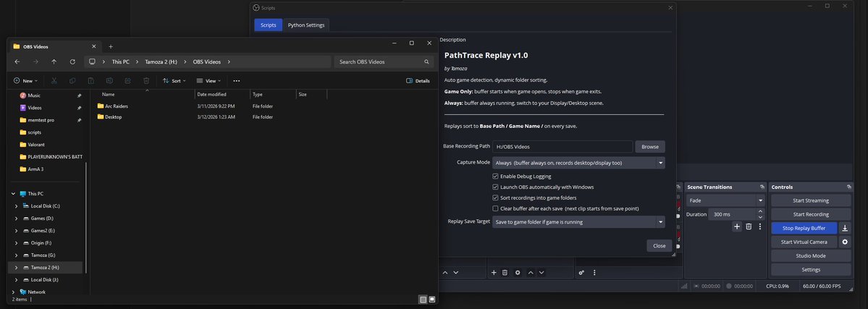Click Start Recording in OBS Controls
This screenshot has width=868, height=309.
point(811,214)
